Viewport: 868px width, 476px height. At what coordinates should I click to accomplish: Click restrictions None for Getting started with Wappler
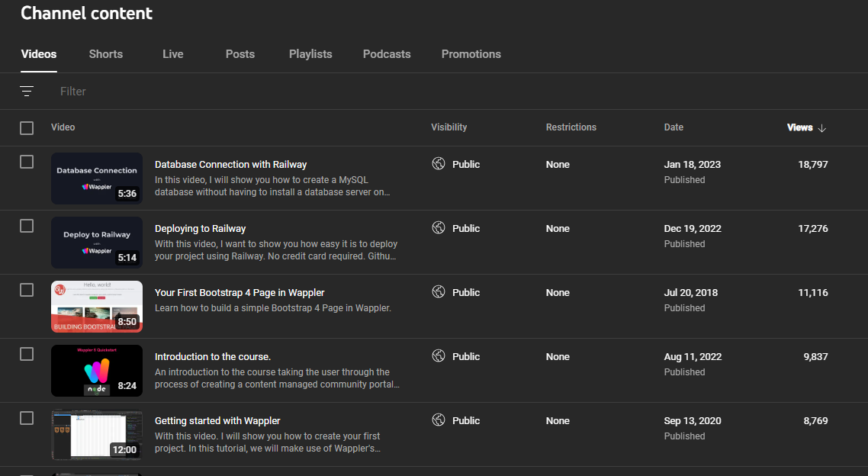click(x=558, y=421)
